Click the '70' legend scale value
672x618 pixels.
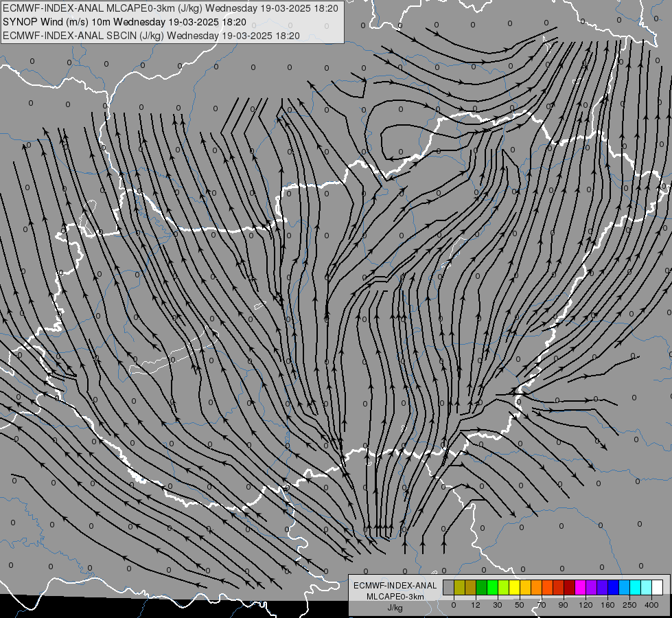[542, 605]
